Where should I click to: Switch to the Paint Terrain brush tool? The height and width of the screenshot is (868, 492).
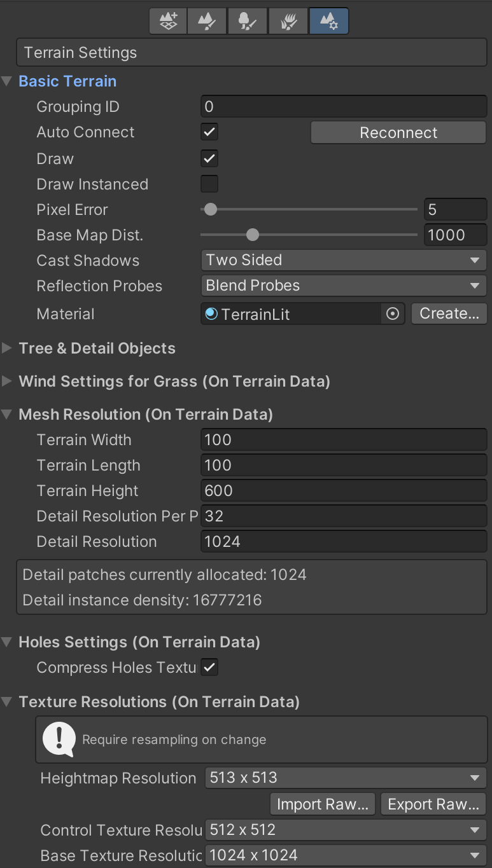[206, 20]
